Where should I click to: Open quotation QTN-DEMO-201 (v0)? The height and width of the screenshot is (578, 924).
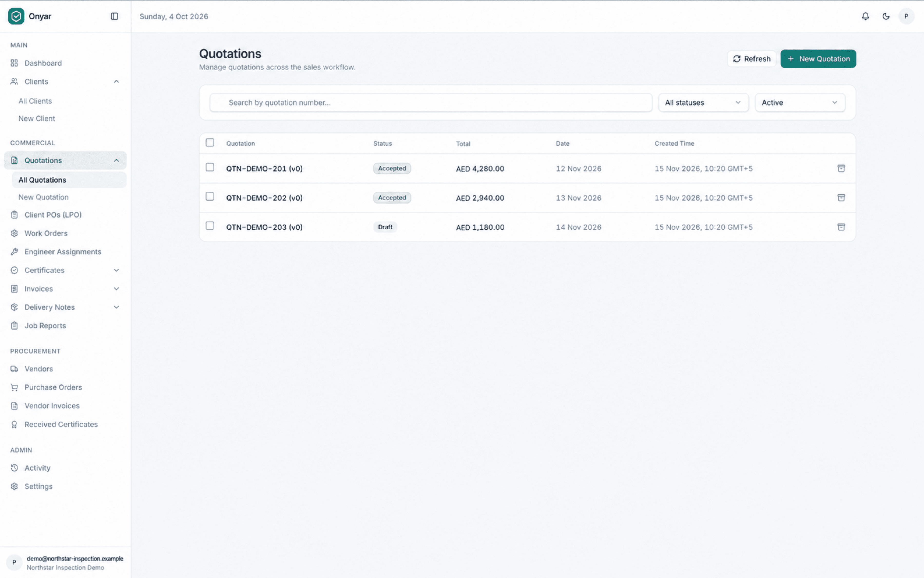click(x=264, y=169)
